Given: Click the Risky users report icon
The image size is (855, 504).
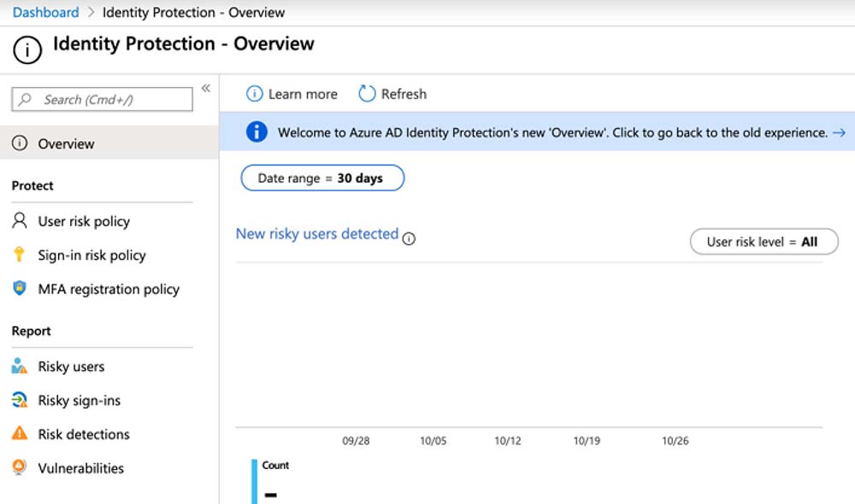Looking at the screenshot, I should pyautogui.click(x=20, y=366).
